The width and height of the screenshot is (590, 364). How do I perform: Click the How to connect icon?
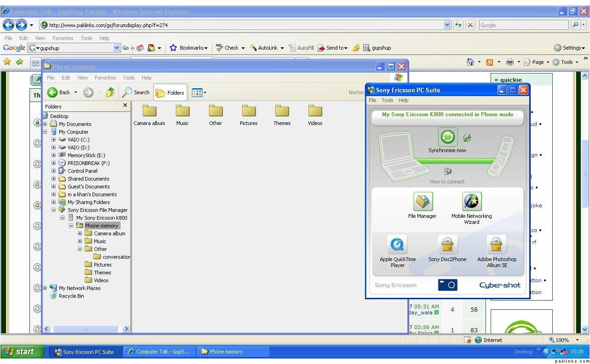pos(447,171)
